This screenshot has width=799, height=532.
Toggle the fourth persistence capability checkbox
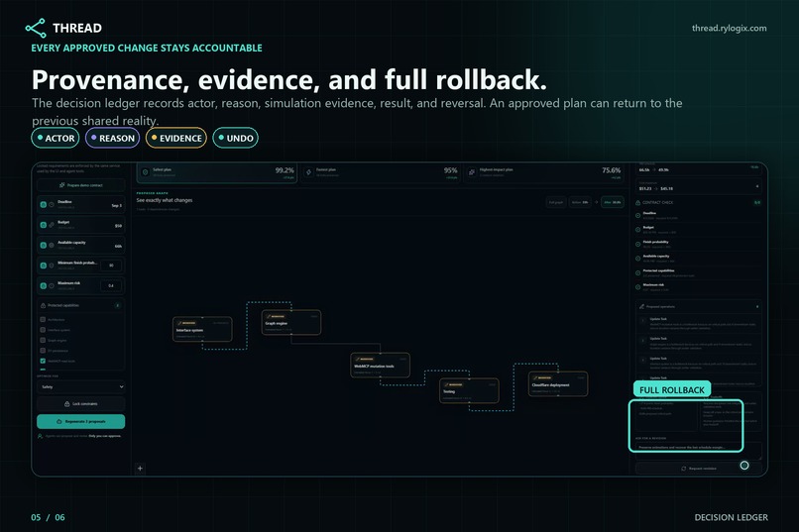[43, 351]
